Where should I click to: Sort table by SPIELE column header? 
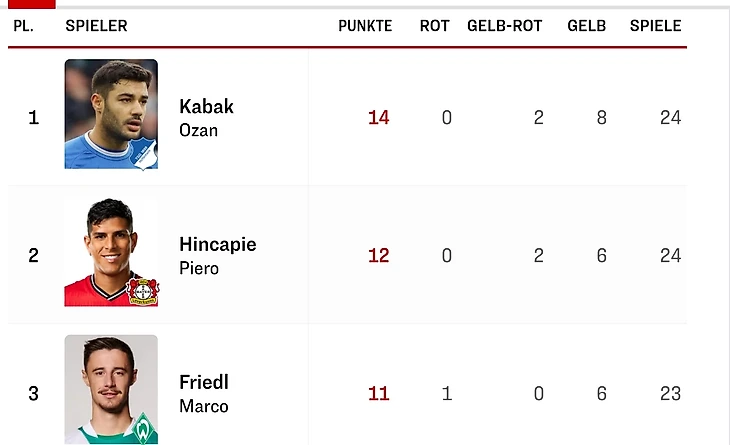[x=655, y=26]
